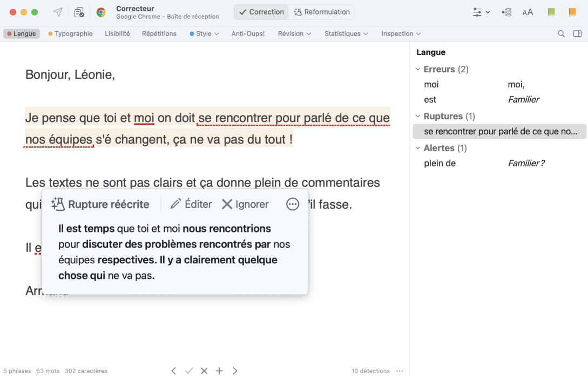Enable the Correction mode toggle
Screen dimensions: 588x376
point(261,11)
